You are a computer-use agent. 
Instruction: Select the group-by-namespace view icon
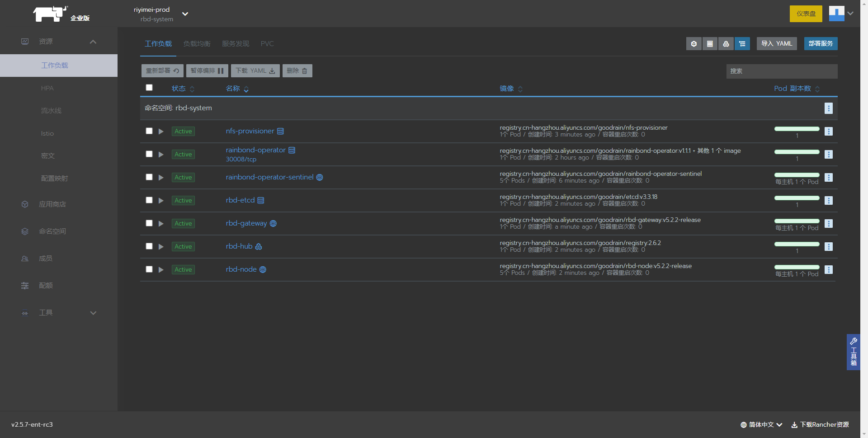[x=742, y=44]
